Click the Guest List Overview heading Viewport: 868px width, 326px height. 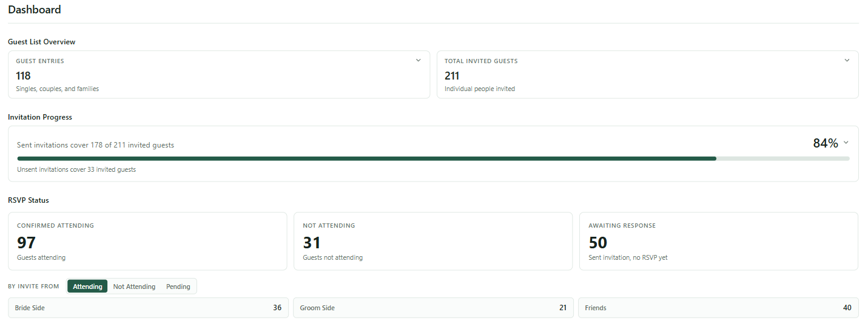coord(42,42)
